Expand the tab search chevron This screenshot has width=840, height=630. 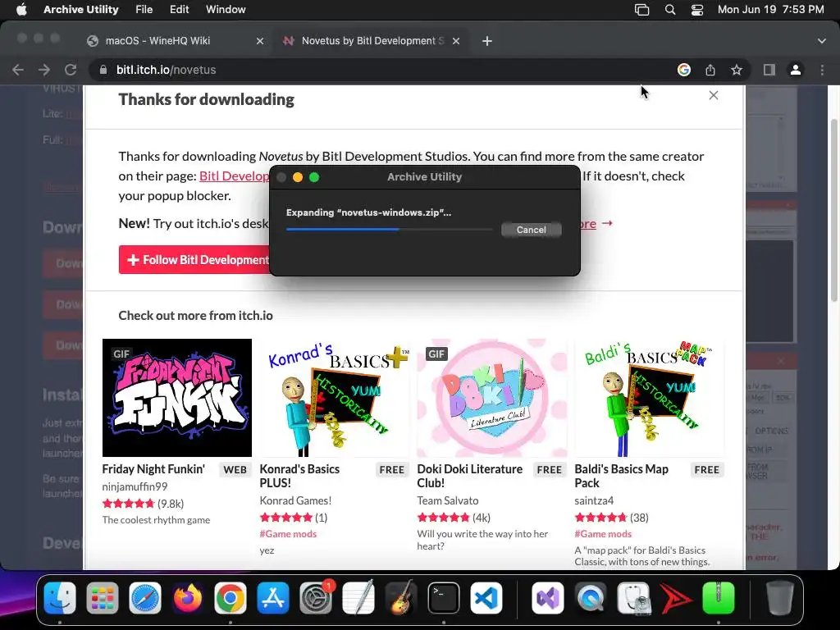822,41
